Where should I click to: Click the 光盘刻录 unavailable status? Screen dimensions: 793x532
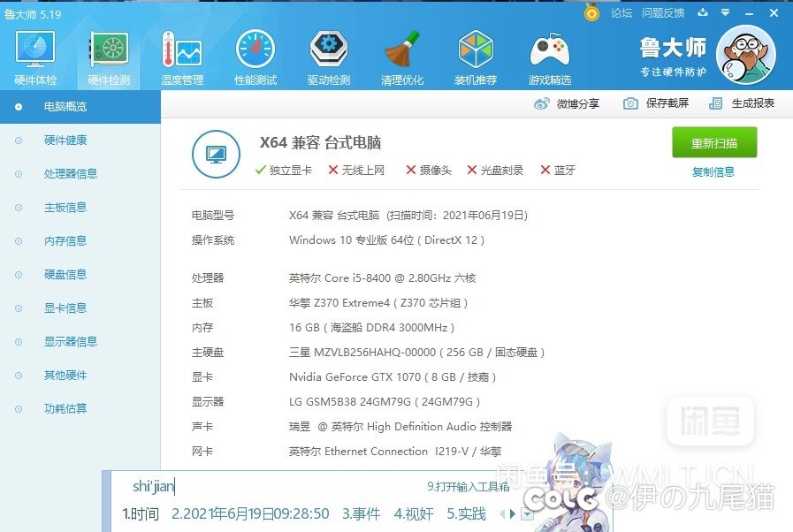(x=494, y=170)
